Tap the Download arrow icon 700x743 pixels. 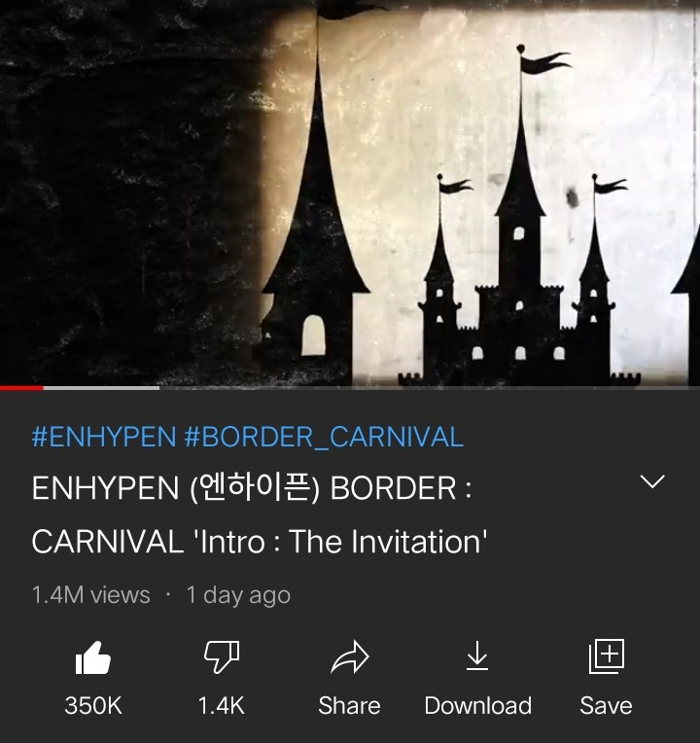477,655
